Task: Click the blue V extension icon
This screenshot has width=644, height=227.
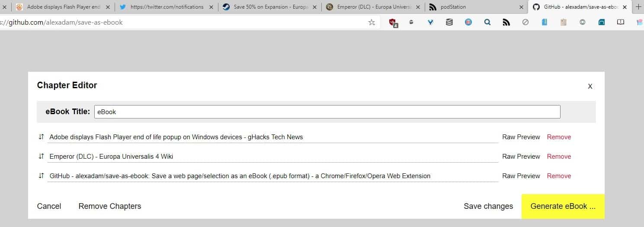Action: tap(430, 22)
